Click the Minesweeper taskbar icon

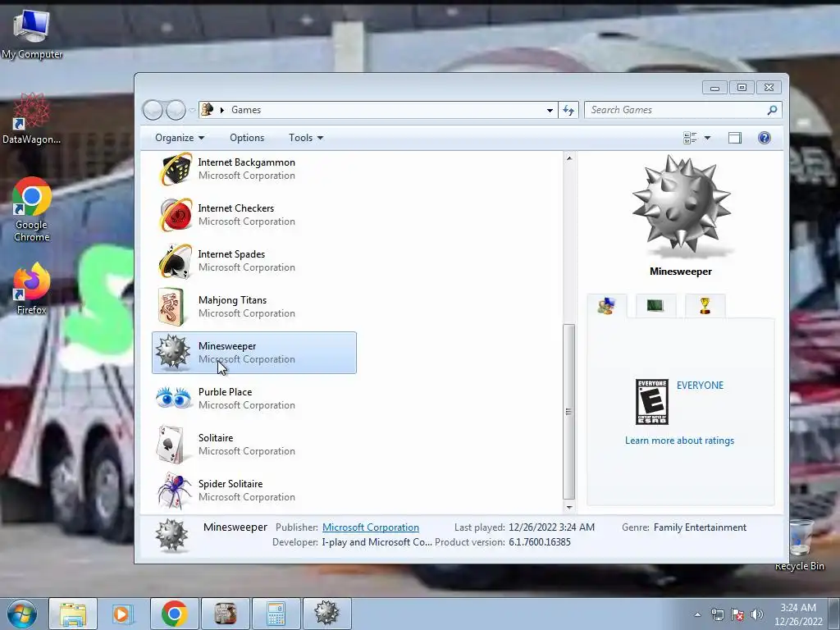click(326, 614)
